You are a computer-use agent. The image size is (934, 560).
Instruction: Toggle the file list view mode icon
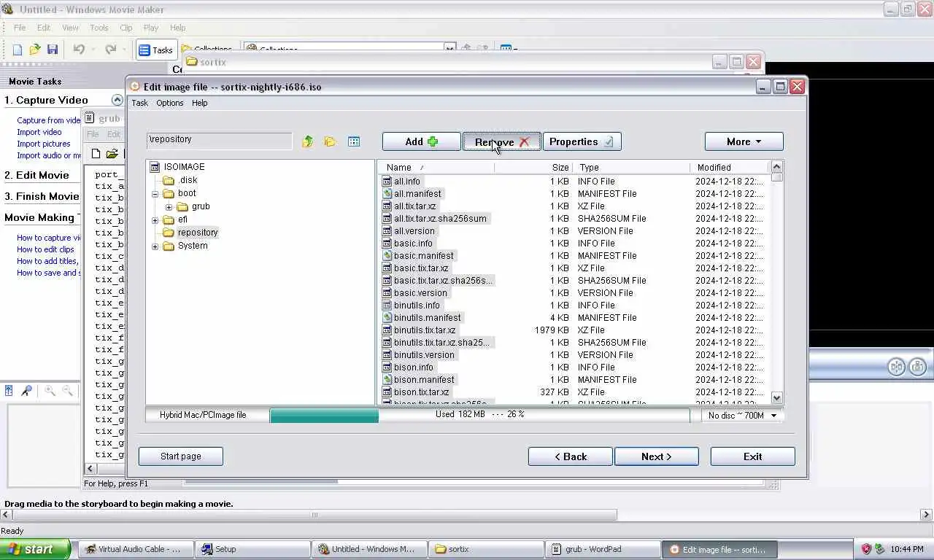pyautogui.click(x=354, y=141)
